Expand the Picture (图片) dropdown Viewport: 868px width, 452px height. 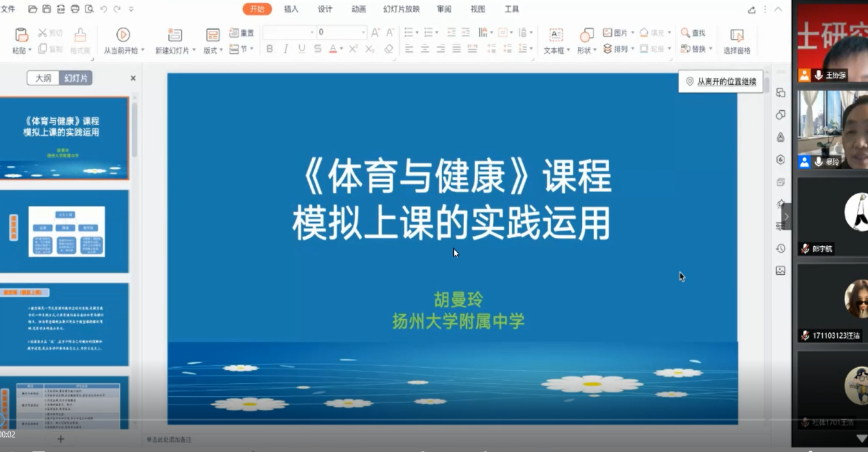[x=632, y=33]
